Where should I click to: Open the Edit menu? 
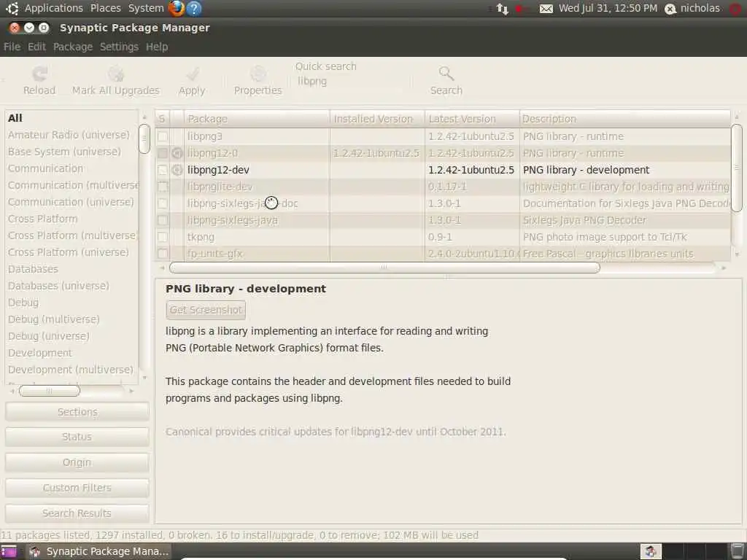(x=36, y=47)
